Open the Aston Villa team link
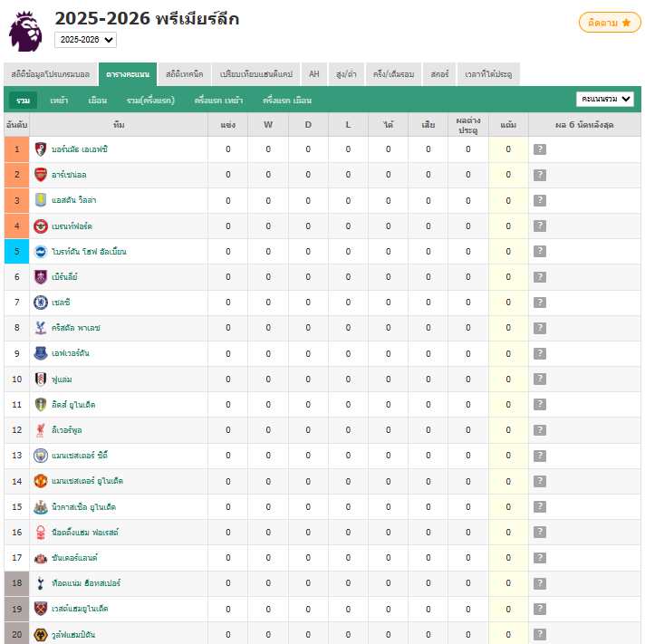645x644 pixels. [73, 200]
